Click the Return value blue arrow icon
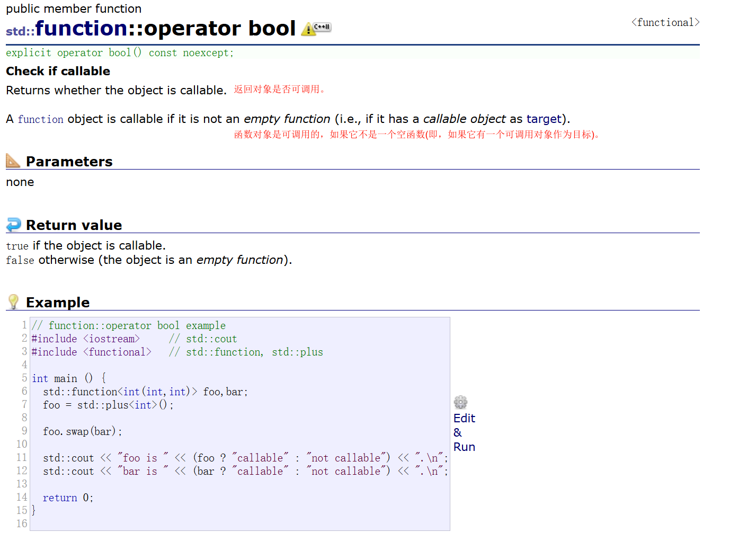Screen dimensions: 756x541 pyautogui.click(x=13, y=224)
